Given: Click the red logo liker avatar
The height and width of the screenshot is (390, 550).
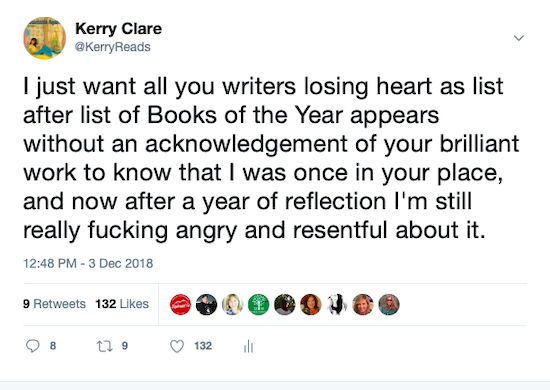Looking at the screenshot, I should coord(180,304).
